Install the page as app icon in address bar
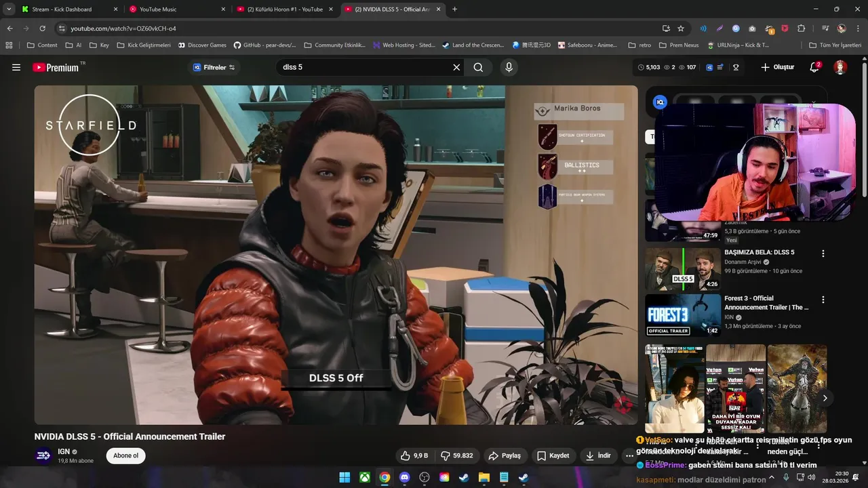The width and height of the screenshot is (868, 488). [x=666, y=28]
